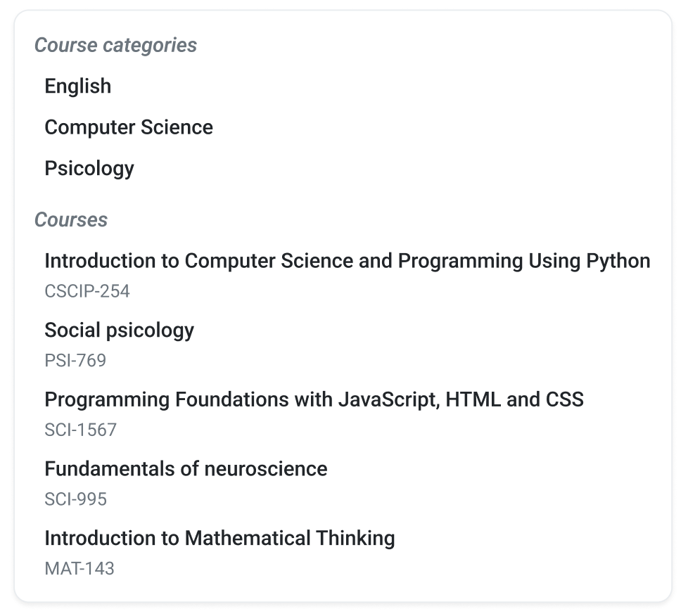Open the Psicology course category

89,169
